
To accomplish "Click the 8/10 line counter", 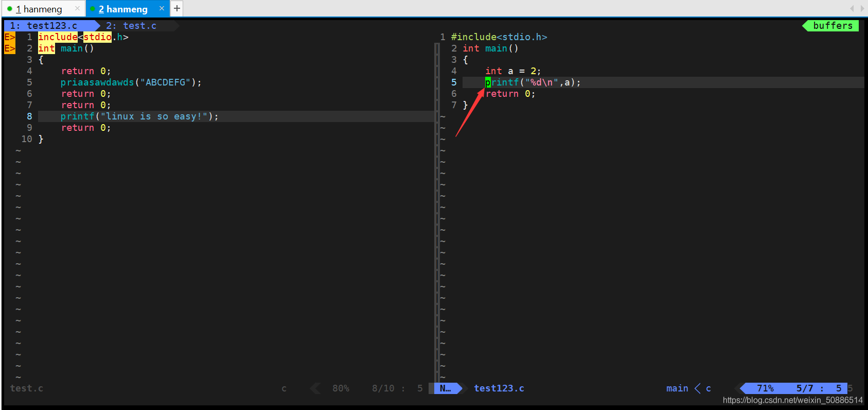I will 383,388.
